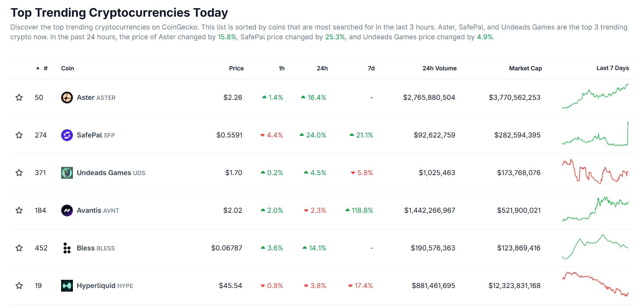Sort by the 24h Volume header
This screenshot has width=644, height=307.
coord(439,68)
